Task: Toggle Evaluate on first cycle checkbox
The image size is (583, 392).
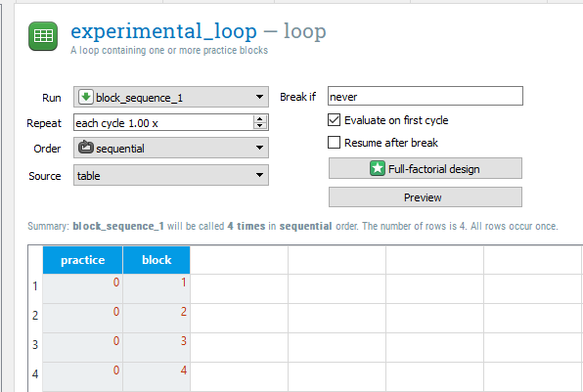Action: (334, 120)
